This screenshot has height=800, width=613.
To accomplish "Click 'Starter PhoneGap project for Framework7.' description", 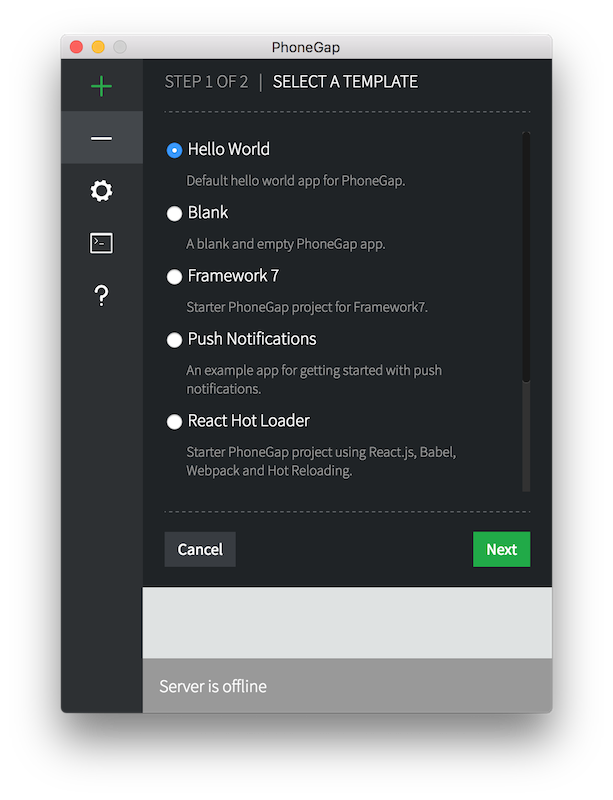I will tap(307, 307).
